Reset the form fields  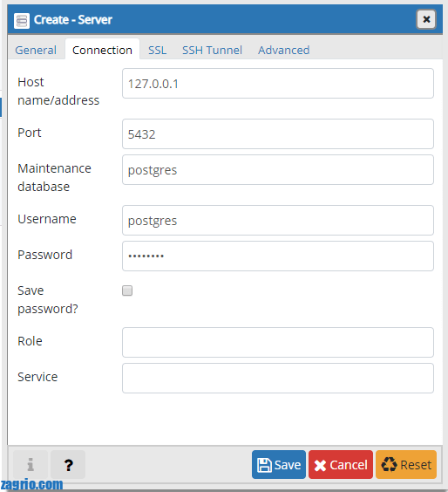coord(406,464)
